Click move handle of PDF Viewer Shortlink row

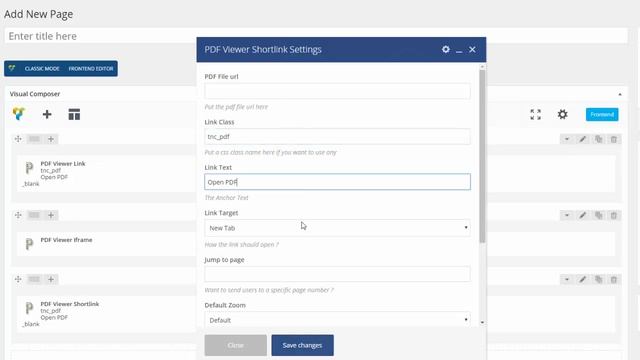tap(18, 279)
